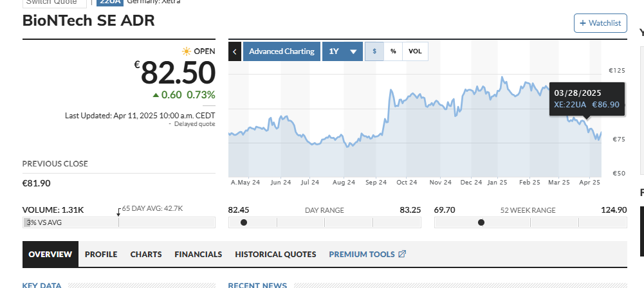Click the PREVIOUS CLOSE label
Screen dimensions: 644x288
tap(55, 164)
